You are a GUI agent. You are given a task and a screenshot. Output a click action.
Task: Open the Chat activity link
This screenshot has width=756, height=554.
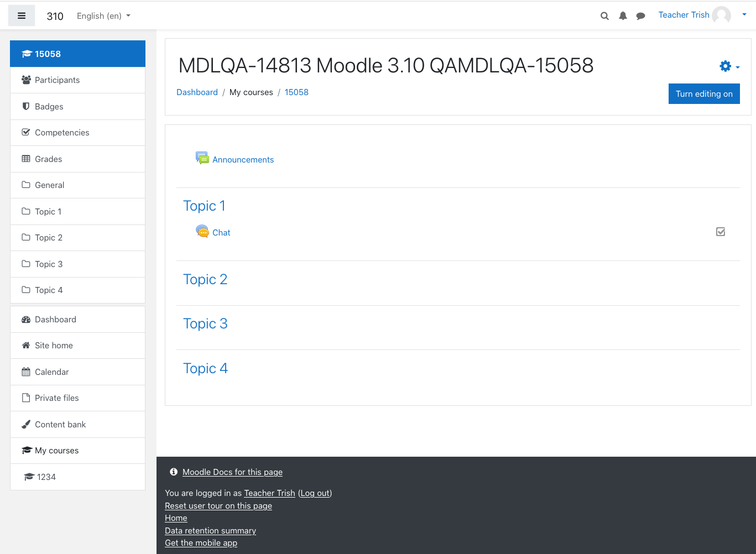click(221, 233)
